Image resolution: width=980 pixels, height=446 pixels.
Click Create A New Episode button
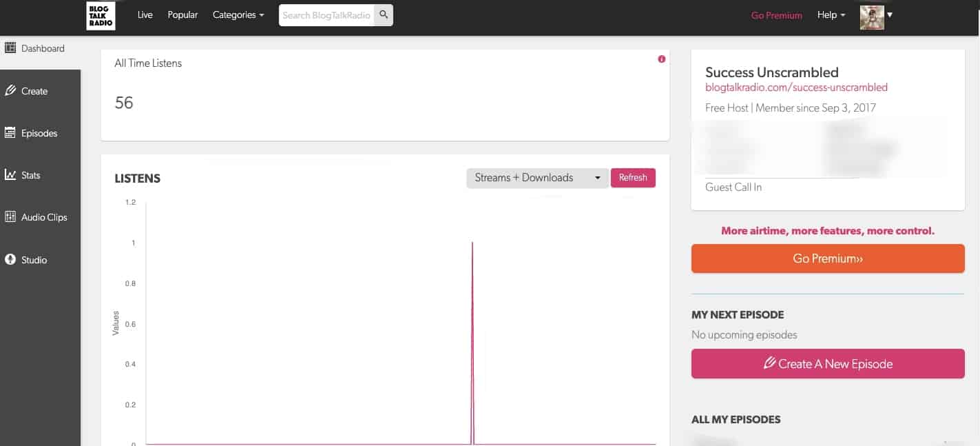[828, 364]
